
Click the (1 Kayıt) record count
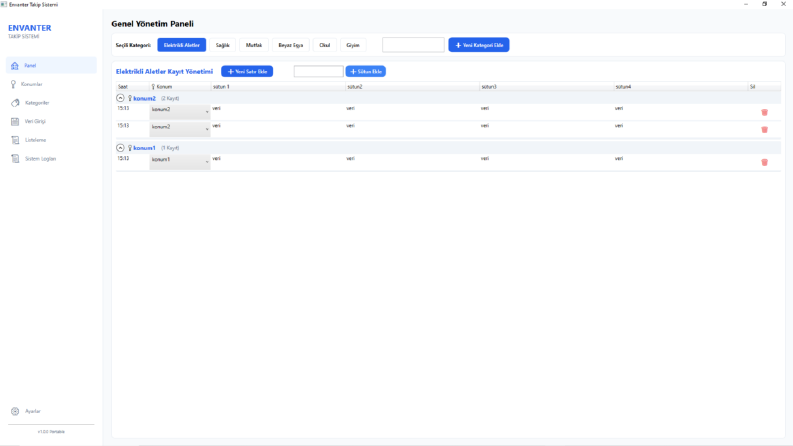170,148
